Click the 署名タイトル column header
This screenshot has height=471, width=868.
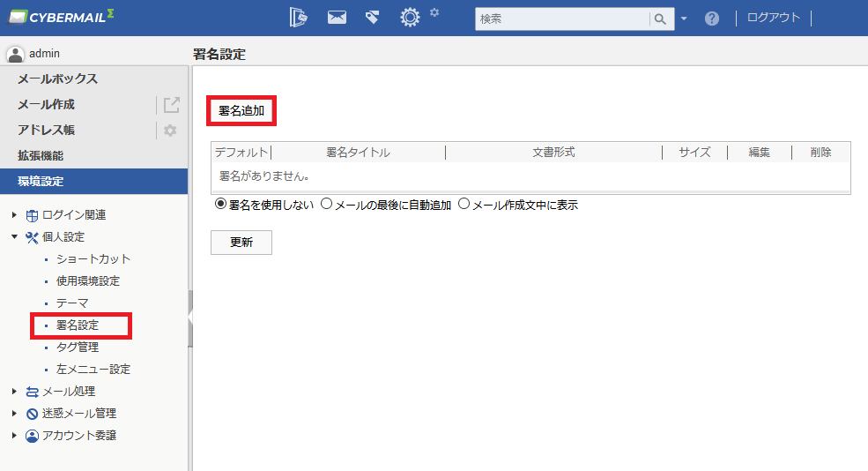click(x=358, y=153)
